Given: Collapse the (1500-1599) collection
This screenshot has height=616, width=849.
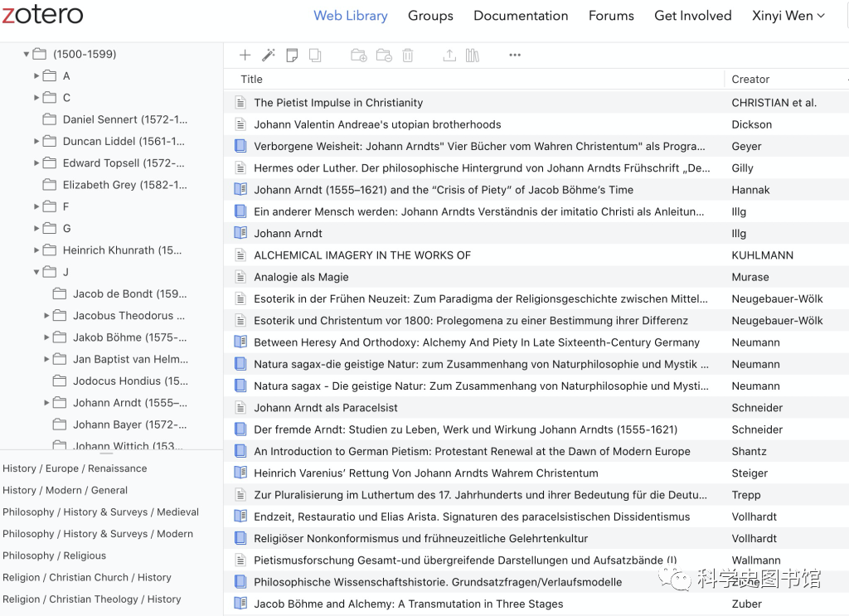Looking at the screenshot, I should tap(26, 54).
